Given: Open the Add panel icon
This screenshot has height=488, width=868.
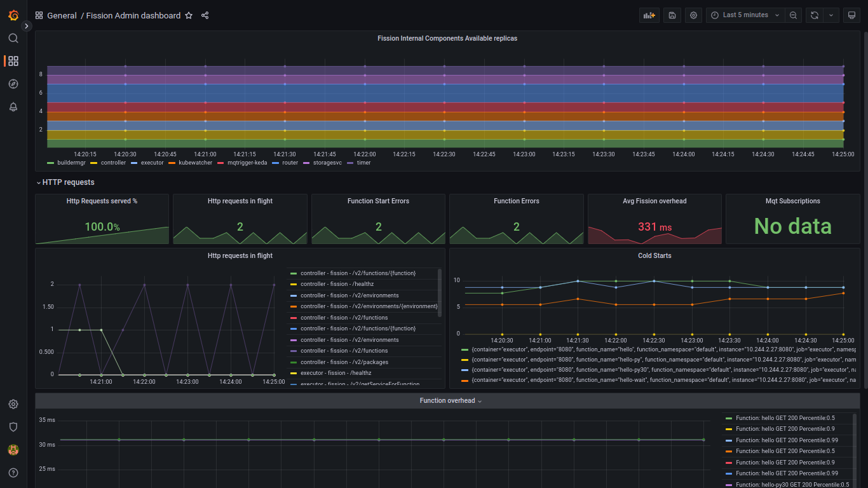Looking at the screenshot, I should click(x=649, y=15).
